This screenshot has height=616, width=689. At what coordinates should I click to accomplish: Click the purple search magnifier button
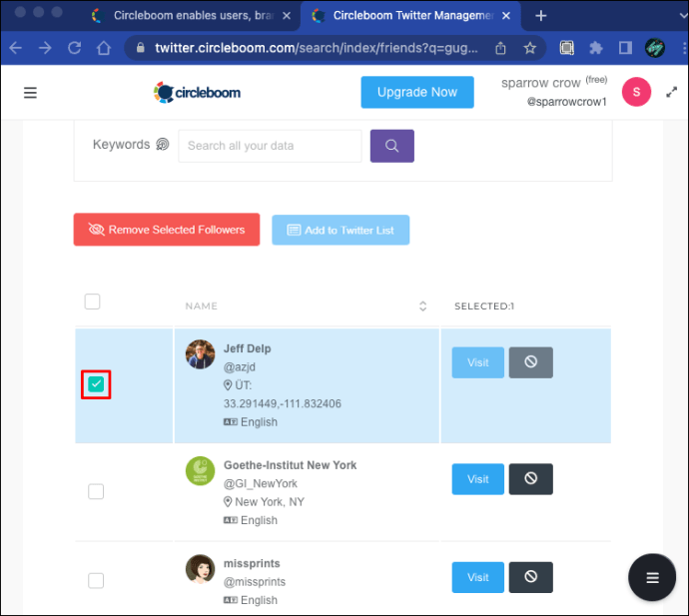click(392, 146)
